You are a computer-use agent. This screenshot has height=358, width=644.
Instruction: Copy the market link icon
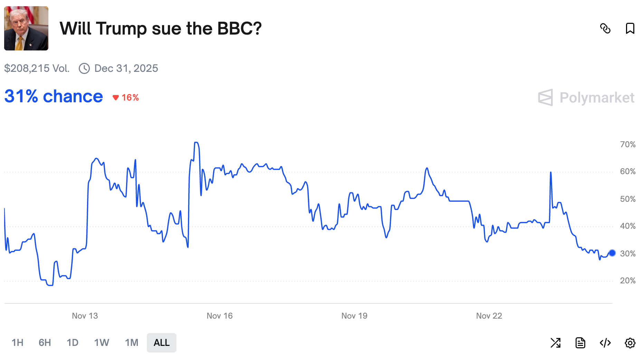tap(605, 28)
